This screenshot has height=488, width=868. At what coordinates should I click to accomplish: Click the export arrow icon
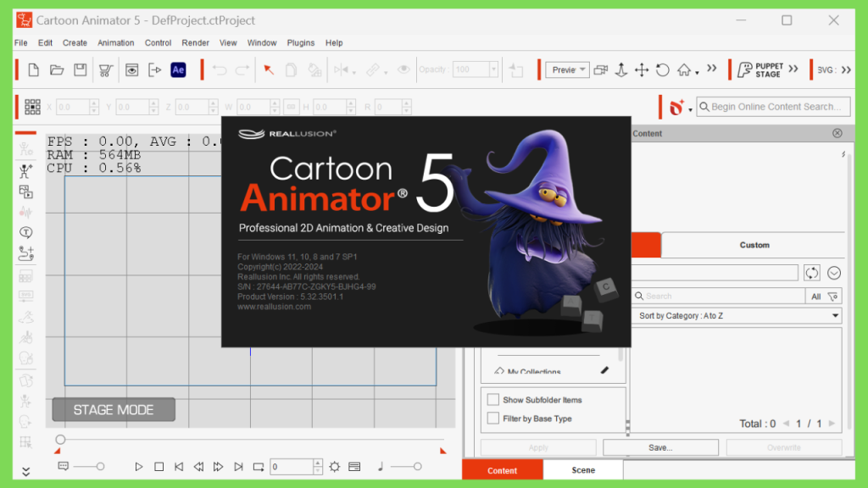click(155, 69)
